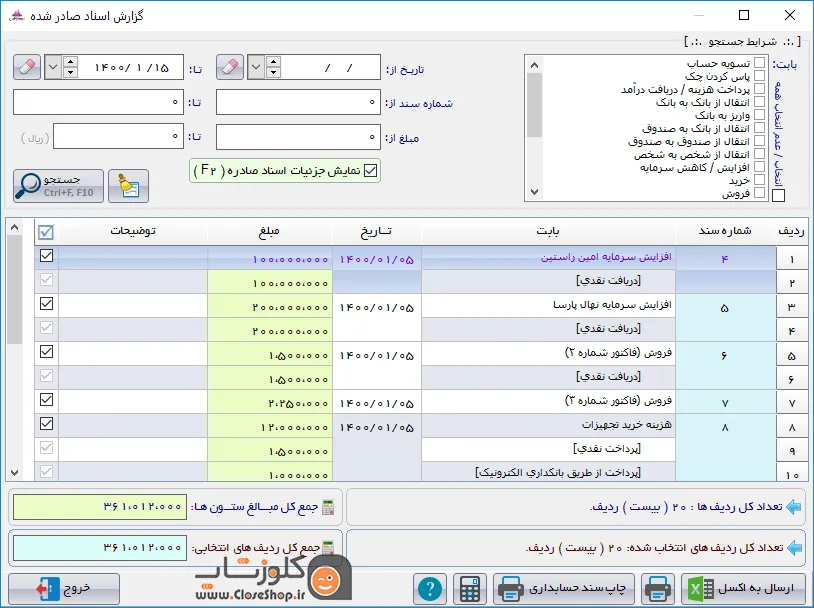Screen dimensions: 814x608
Task: Click the calculator icon beside جمع کل مبالغ
Action: point(328,507)
